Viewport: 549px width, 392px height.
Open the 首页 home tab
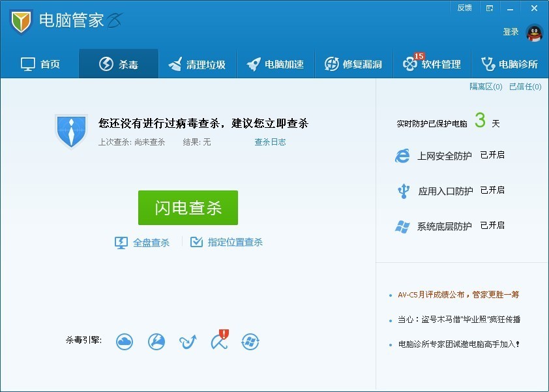(x=40, y=64)
